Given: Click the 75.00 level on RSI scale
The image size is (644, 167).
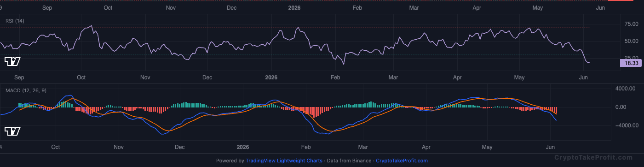Looking at the screenshot, I should pos(631,24).
